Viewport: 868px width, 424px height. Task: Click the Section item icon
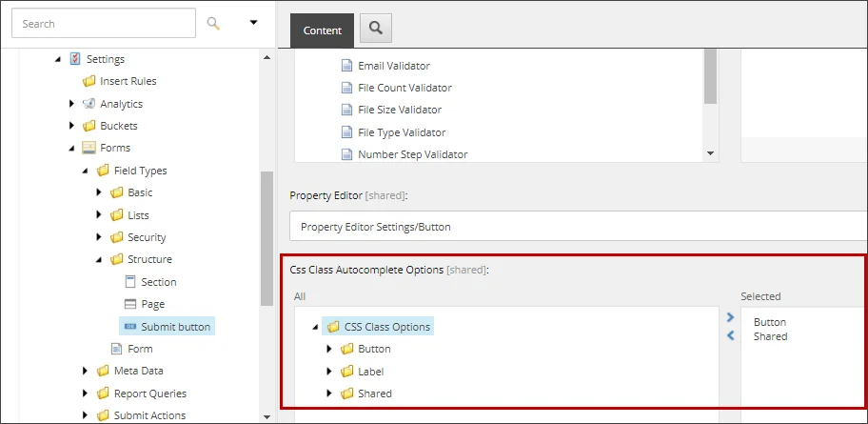point(130,282)
